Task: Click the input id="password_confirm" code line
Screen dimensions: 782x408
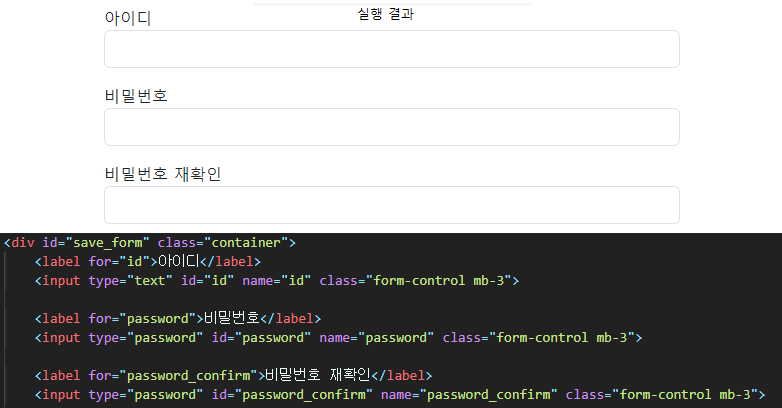Action: click(x=400, y=395)
